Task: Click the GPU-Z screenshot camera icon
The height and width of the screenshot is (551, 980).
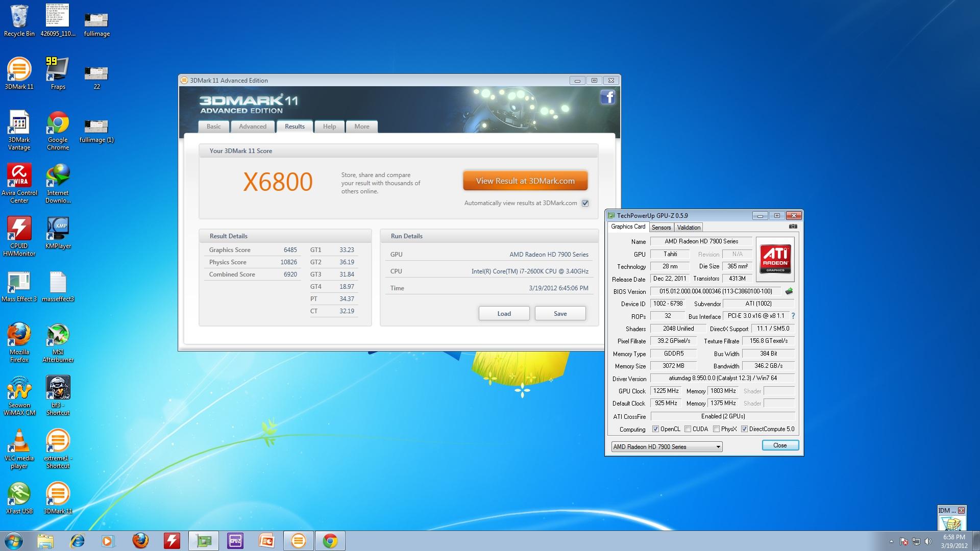Action: (x=793, y=227)
